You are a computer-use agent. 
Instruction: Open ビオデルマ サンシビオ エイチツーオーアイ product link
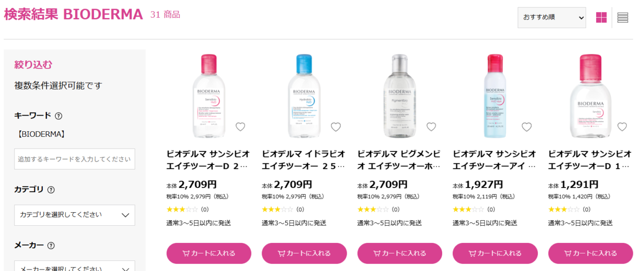click(x=495, y=160)
